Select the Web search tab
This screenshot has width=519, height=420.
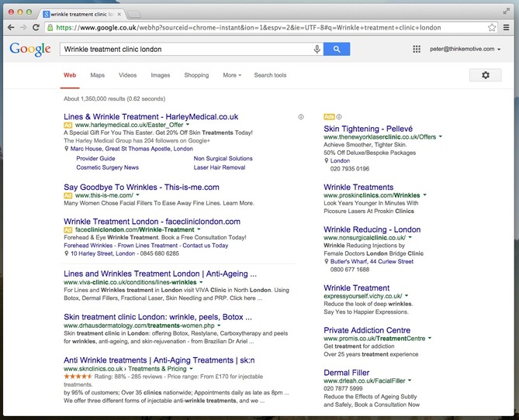point(70,75)
